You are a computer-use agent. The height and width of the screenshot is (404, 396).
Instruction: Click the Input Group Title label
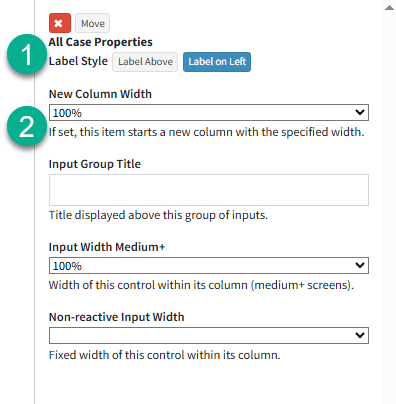click(x=95, y=164)
